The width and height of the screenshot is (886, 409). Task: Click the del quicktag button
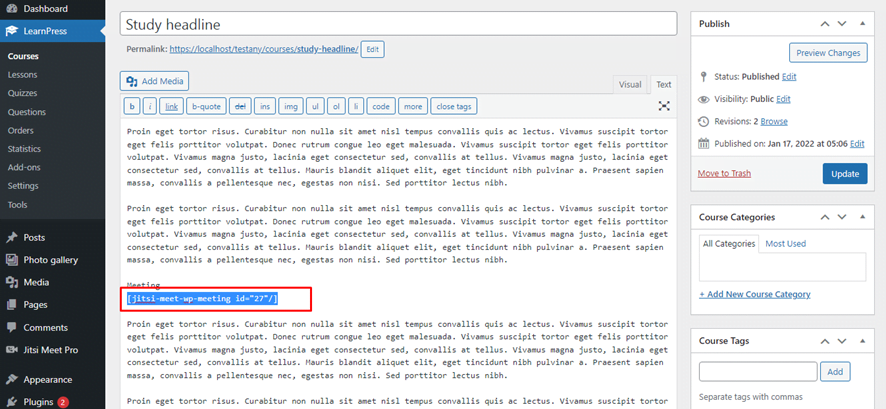[240, 106]
